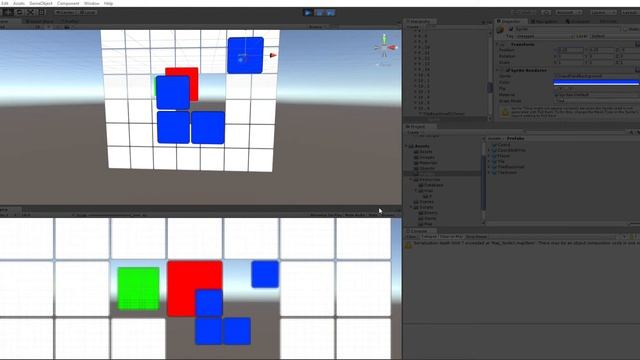Open the Scenes folder in the Project tree

[x=424, y=202]
